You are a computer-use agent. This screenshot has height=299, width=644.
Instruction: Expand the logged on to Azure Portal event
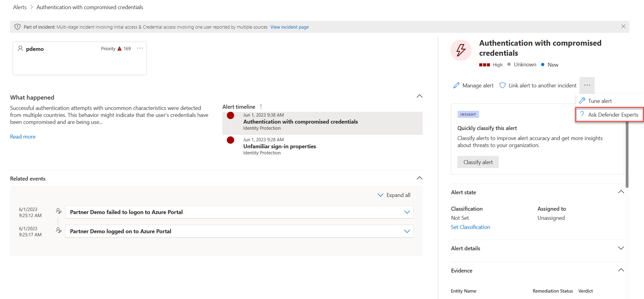tap(407, 231)
